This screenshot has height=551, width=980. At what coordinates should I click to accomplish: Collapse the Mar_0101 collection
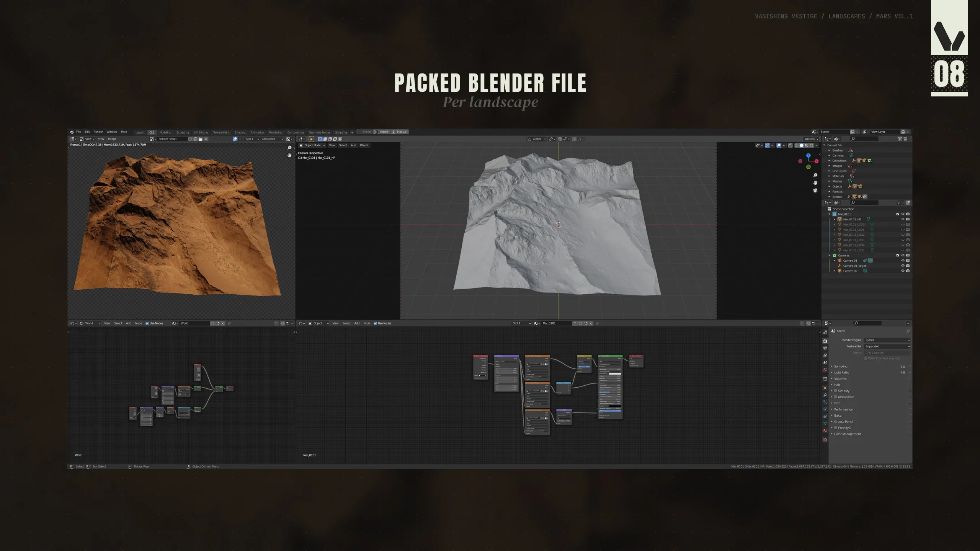(x=830, y=214)
